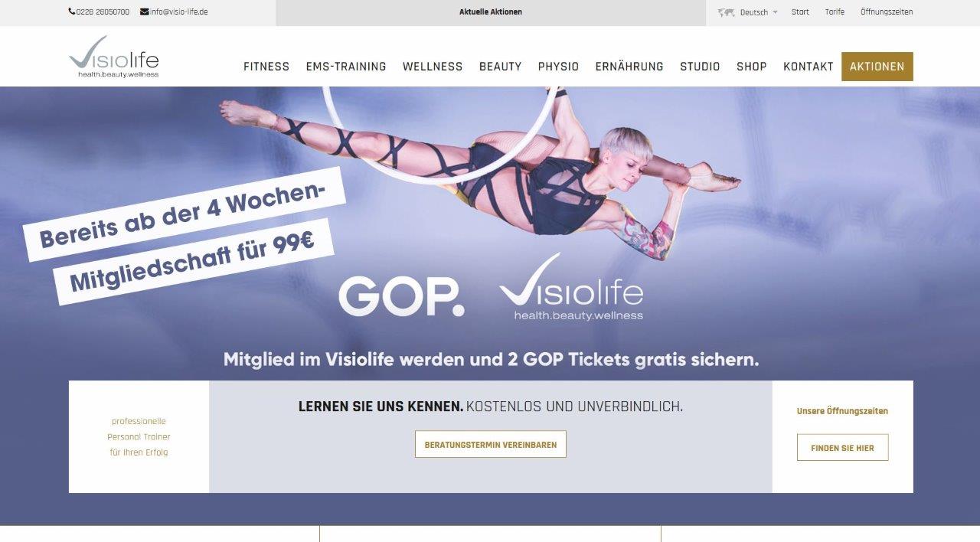The height and width of the screenshot is (542, 980).
Task: Click Beratungstermin vereinbaren button
Action: pyautogui.click(x=491, y=444)
